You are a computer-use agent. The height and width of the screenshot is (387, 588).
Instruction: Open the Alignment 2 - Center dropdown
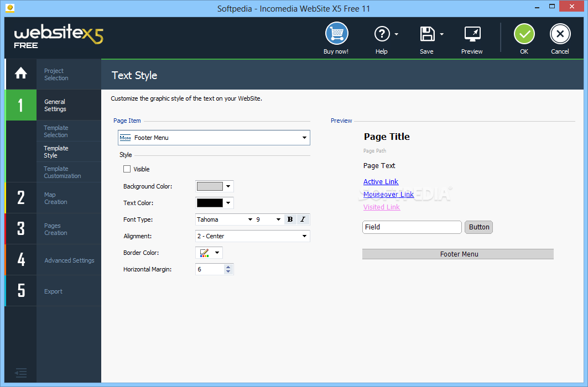click(x=253, y=236)
